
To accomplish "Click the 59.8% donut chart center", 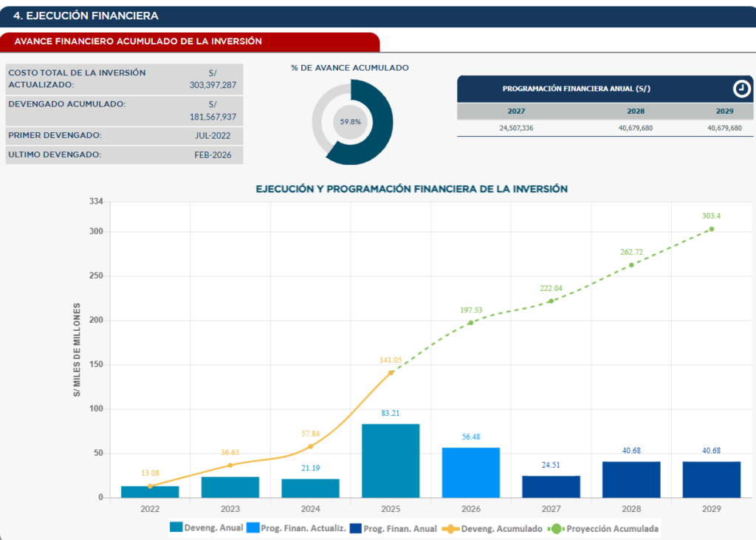I will pyautogui.click(x=351, y=122).
